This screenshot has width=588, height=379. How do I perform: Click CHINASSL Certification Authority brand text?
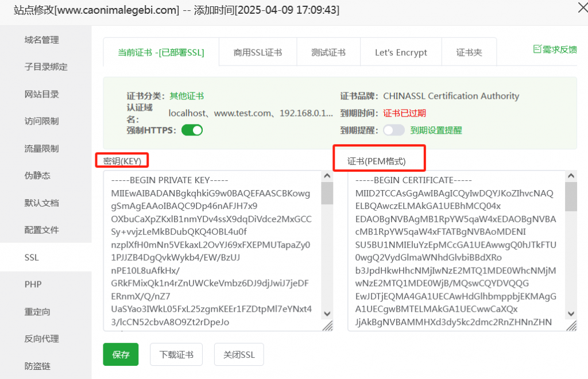point(451,96)
